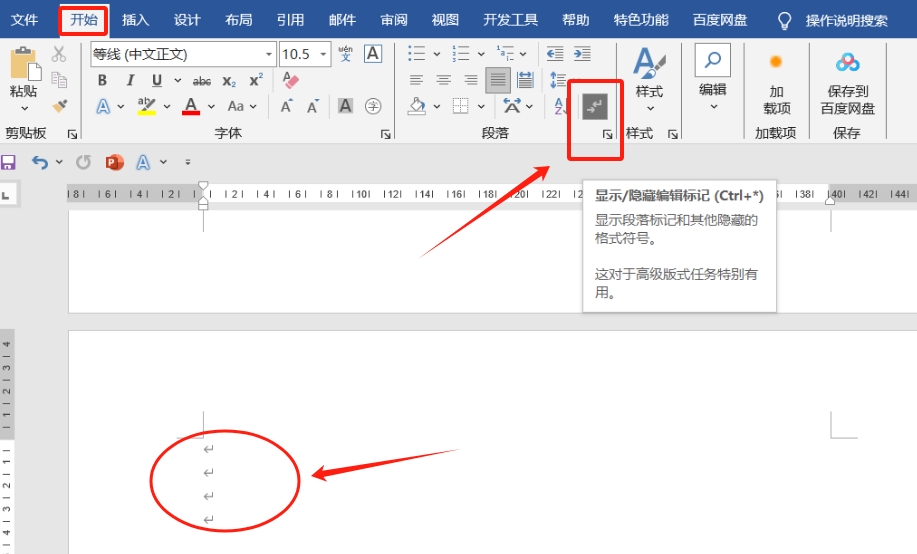Expand the borders dropdown arrow
Image resolution: width=917 pixels, height=554 pixels.
[x=481, y=106]
